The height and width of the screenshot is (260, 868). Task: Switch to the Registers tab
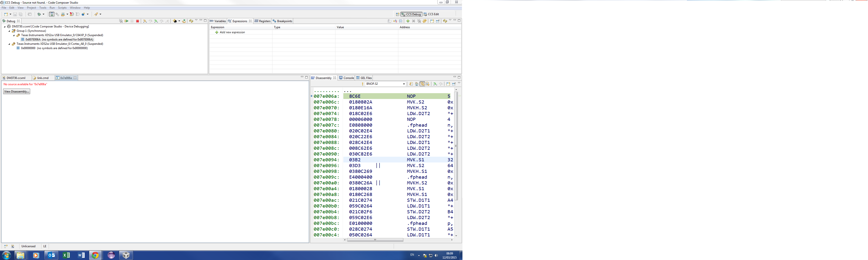(263, 21)
